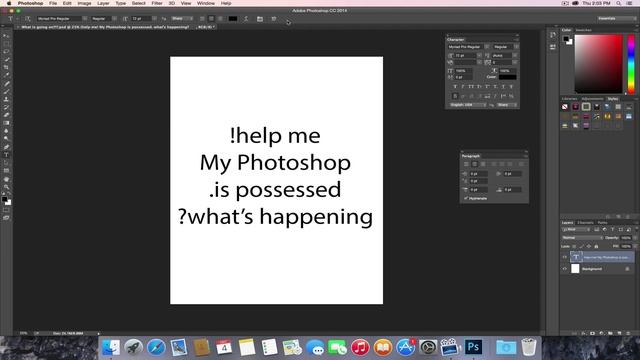Screen dimensions: 640x360
Task: Center text in Paragraph panel
Action: coord(474,164)
